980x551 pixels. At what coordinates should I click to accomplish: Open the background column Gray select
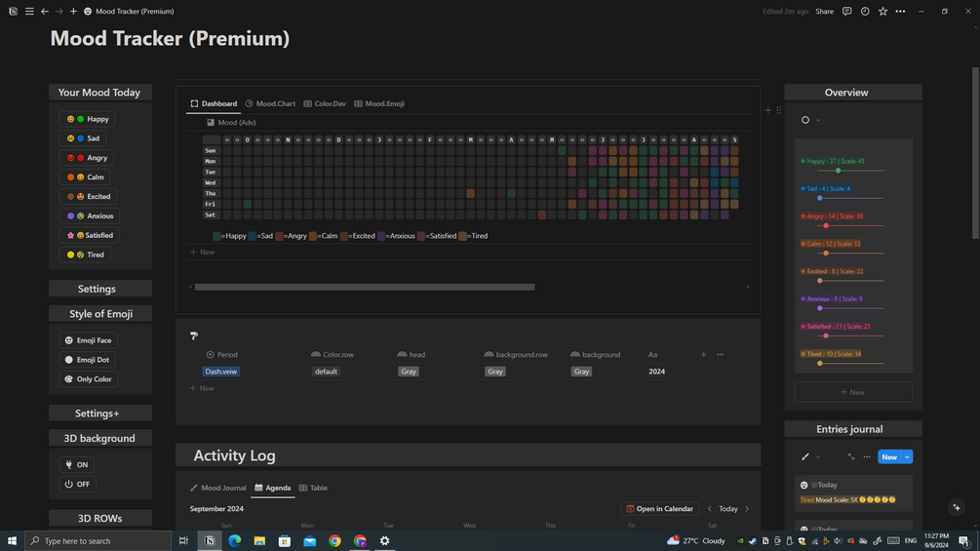581,372
